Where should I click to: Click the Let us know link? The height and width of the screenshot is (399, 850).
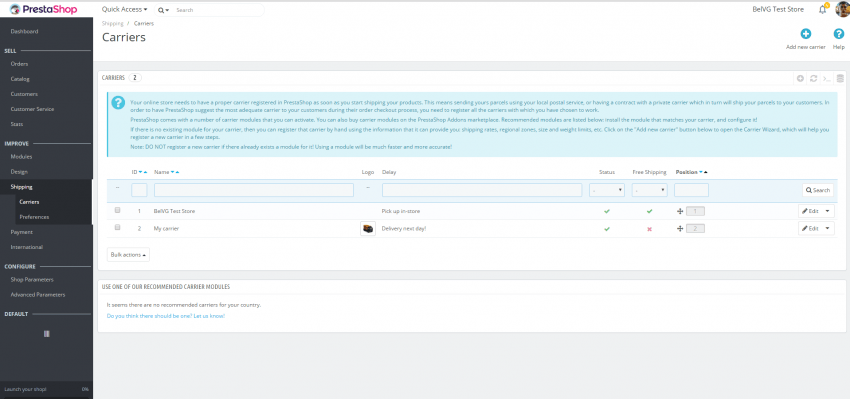(x=165, y=316)
